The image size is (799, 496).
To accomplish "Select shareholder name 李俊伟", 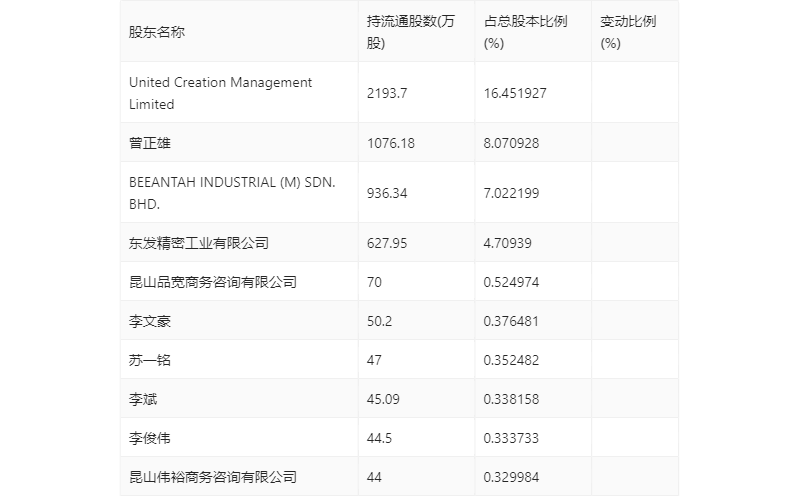I will click(x=149, y=438).
